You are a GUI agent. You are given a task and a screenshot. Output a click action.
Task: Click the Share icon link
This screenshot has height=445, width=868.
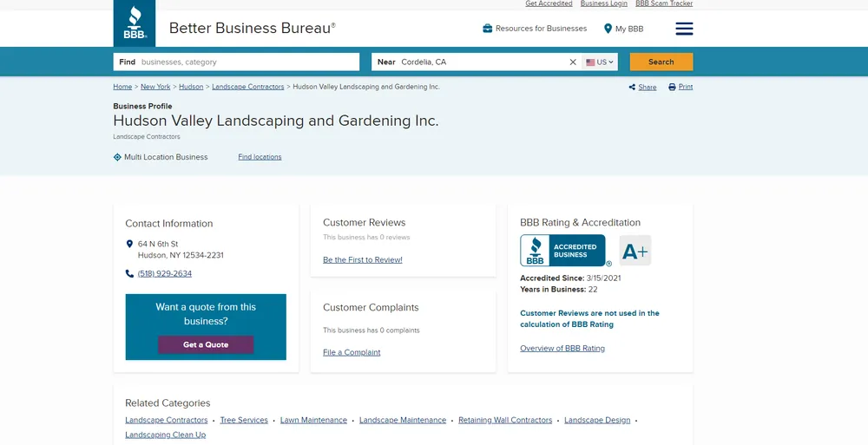click(x=642, y=88)
